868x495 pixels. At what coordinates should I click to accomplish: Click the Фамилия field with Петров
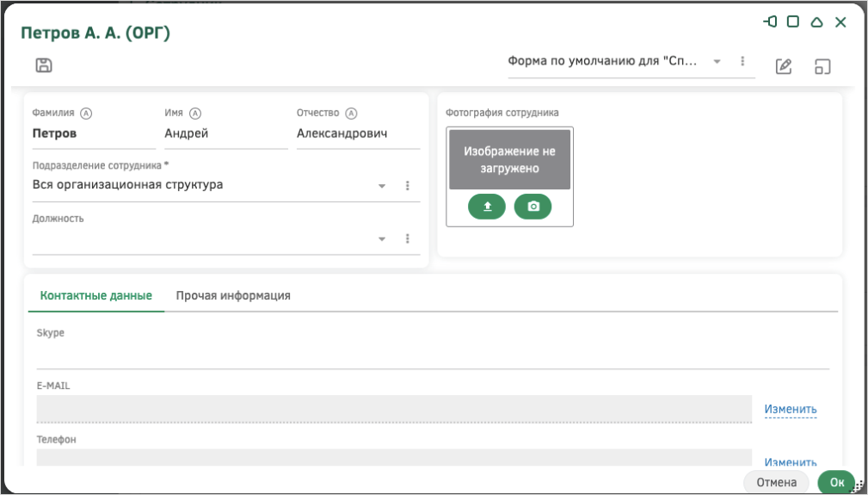point(94,134)
